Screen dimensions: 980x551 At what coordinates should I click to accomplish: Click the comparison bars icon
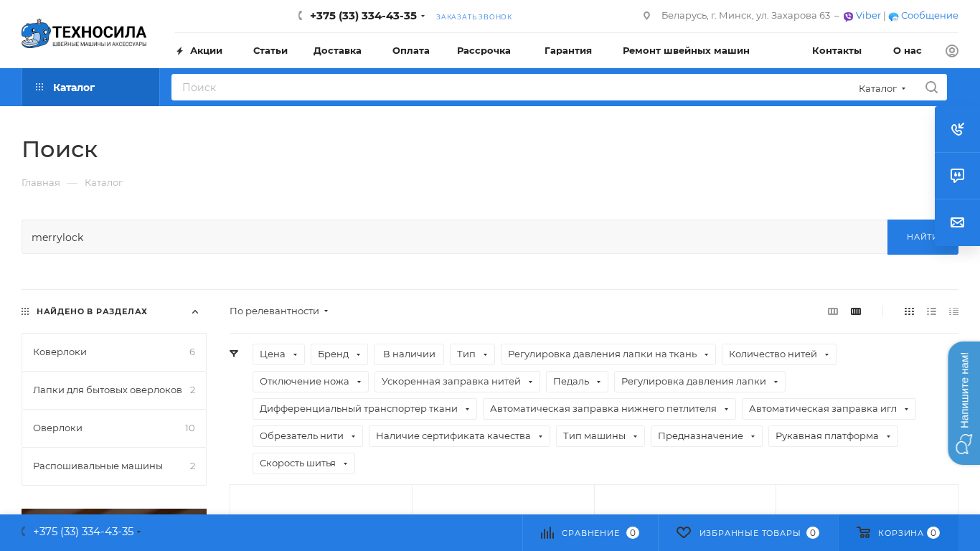[x=547, y=532]
